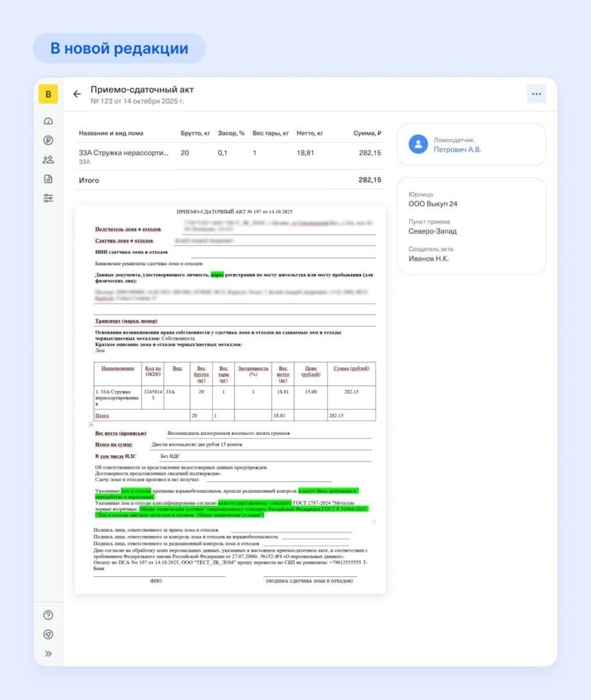Open the three-dots more options menu
This screenshot has width=591, height=700.
point(536,94)
